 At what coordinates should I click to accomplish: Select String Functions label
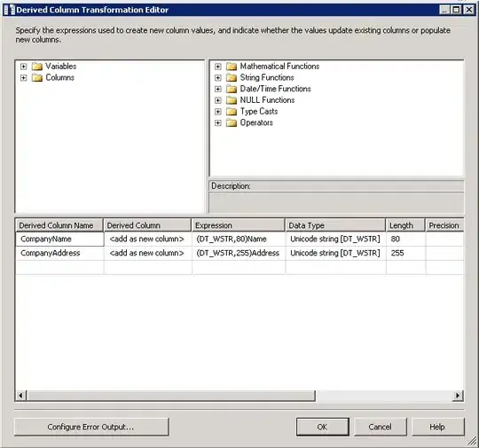tap(267, 77)
